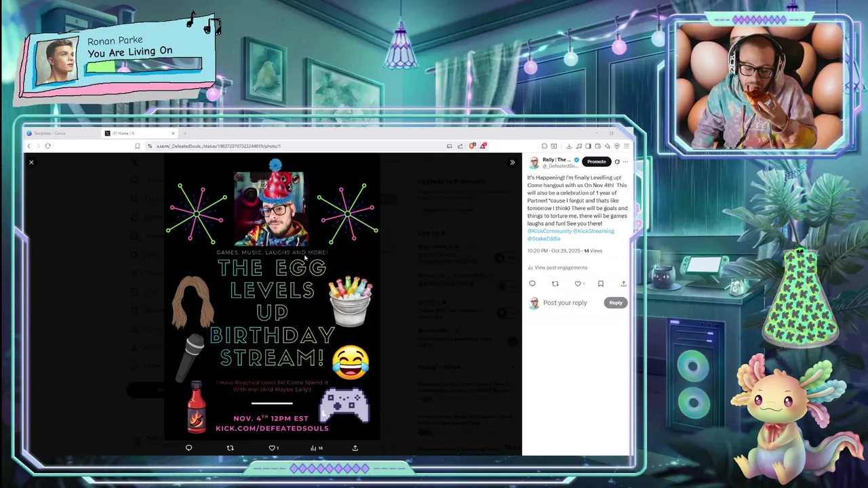868x488 pixels.
Task: Click the repost icon below the photo
Action: click(230, 448)
